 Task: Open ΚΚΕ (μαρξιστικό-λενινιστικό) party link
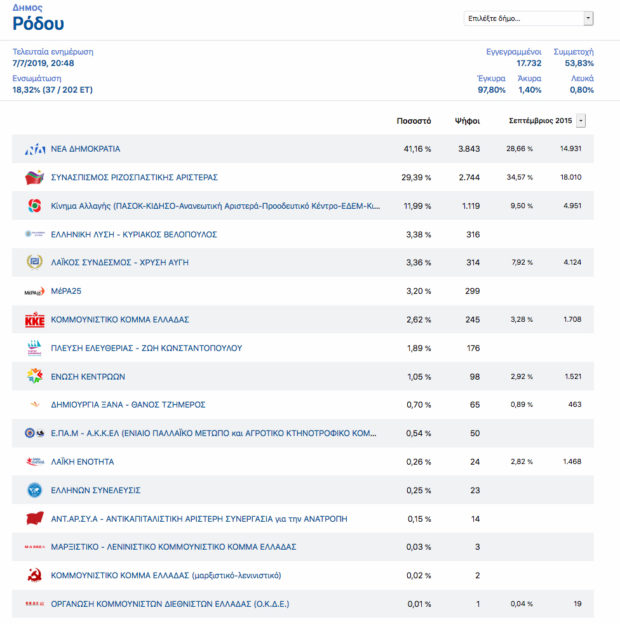(x=166, y=575)
